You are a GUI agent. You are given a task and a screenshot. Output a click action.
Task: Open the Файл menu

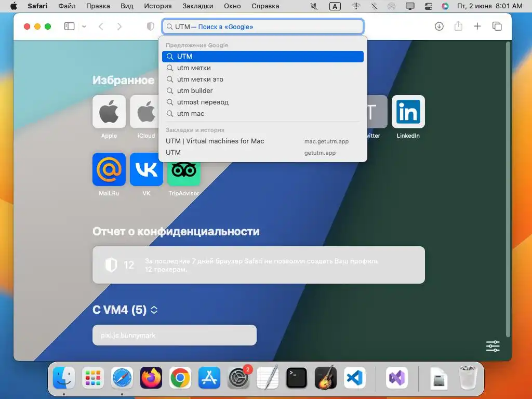pos(67,6)
